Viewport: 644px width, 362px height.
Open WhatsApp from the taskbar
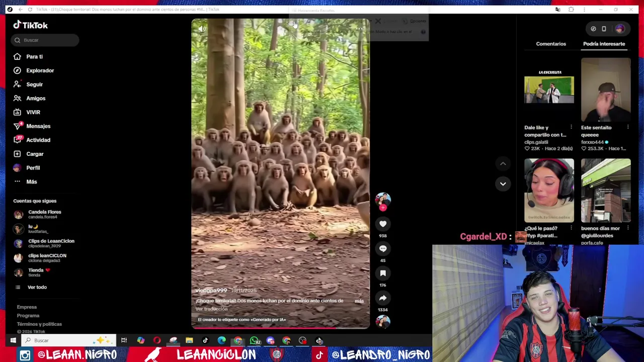(255, 341)
